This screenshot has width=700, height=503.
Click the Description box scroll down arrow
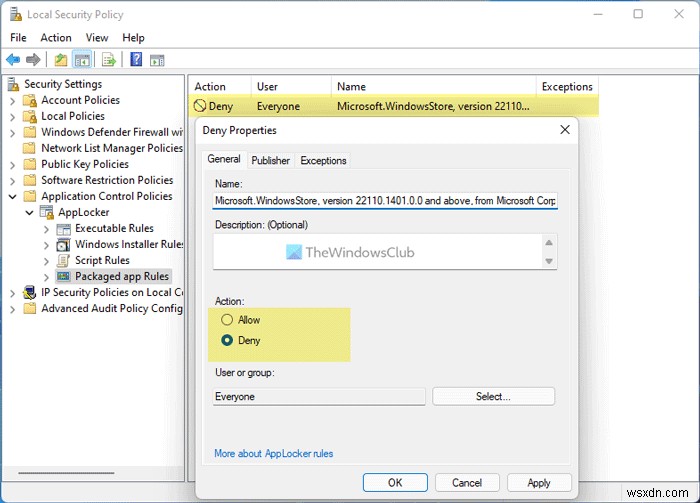(x=548, y=261)
